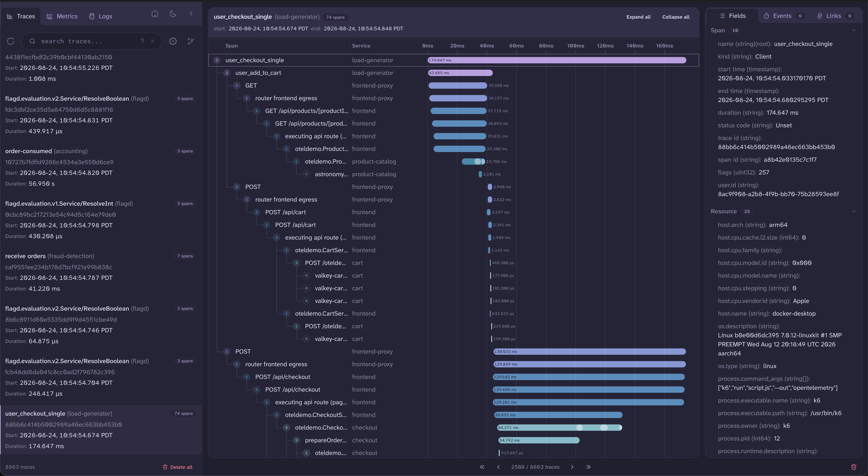This screenshot has height=476, width=868.
Task: Click the red trash icon at bottom right
Action: click(854, 467)
